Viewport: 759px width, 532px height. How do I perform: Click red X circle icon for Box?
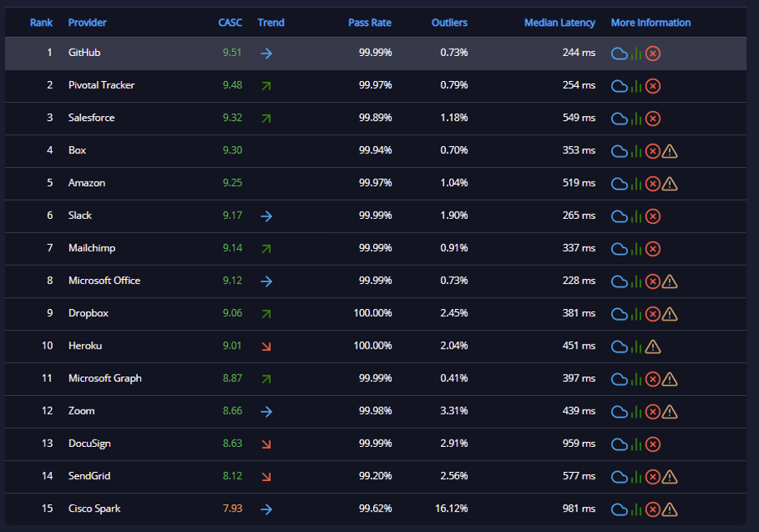point(653,152)
